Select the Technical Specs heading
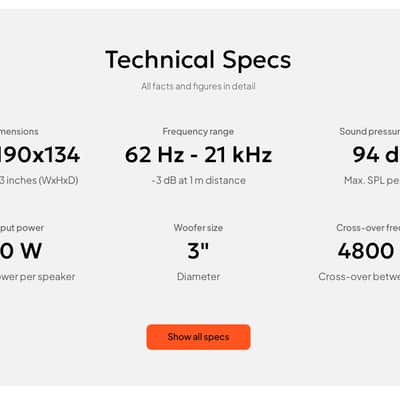 pos(198,60)
